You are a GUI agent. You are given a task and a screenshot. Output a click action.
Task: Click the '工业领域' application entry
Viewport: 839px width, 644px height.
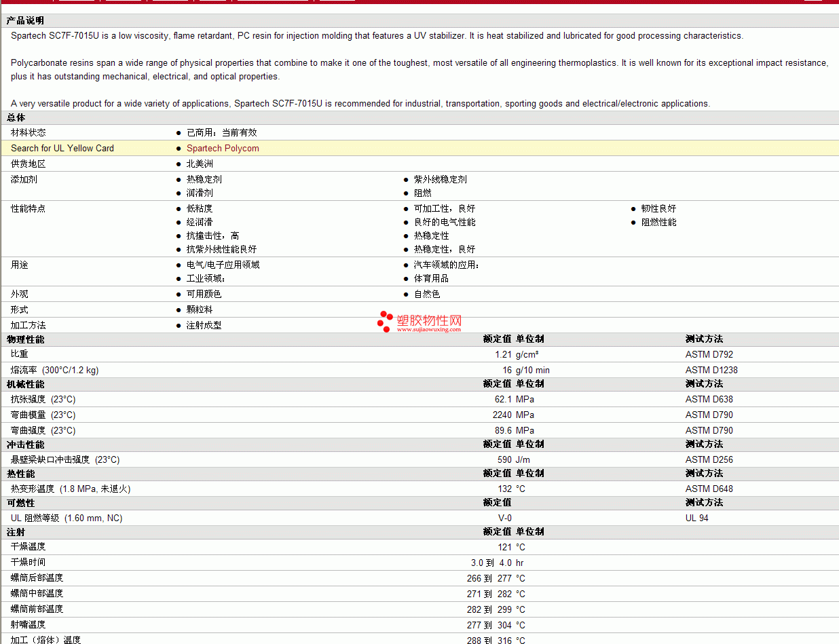click(204, 278)
